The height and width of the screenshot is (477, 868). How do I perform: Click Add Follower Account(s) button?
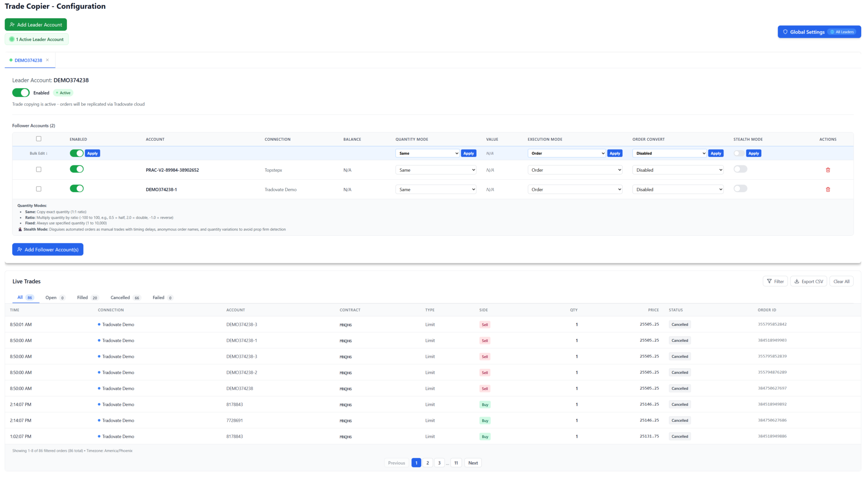(47, 250)
